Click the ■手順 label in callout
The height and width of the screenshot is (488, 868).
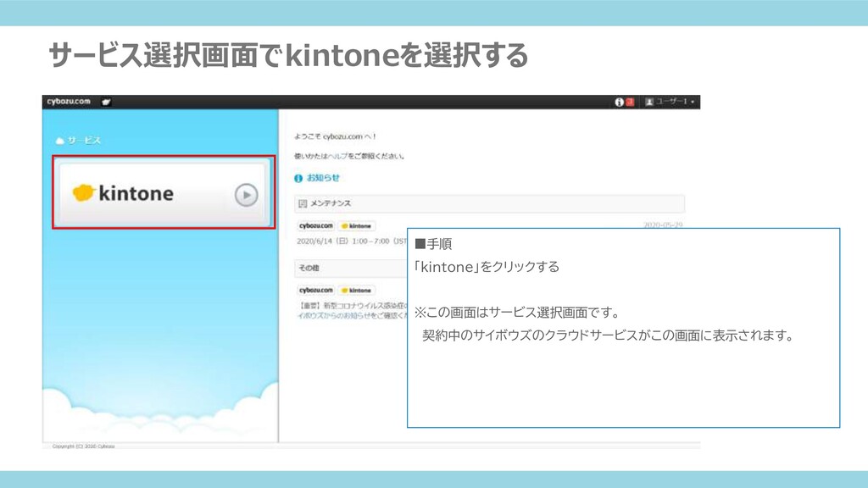pos(433,244)
